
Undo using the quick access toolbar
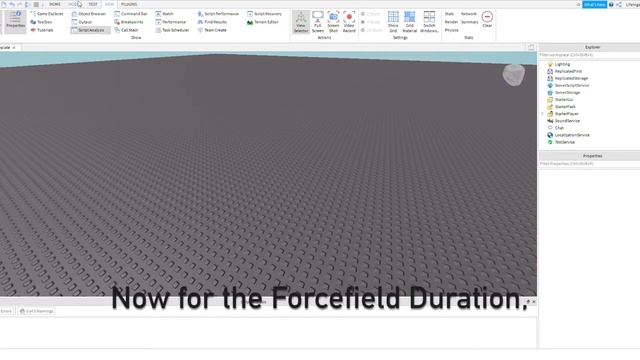(x=12, y=4)
